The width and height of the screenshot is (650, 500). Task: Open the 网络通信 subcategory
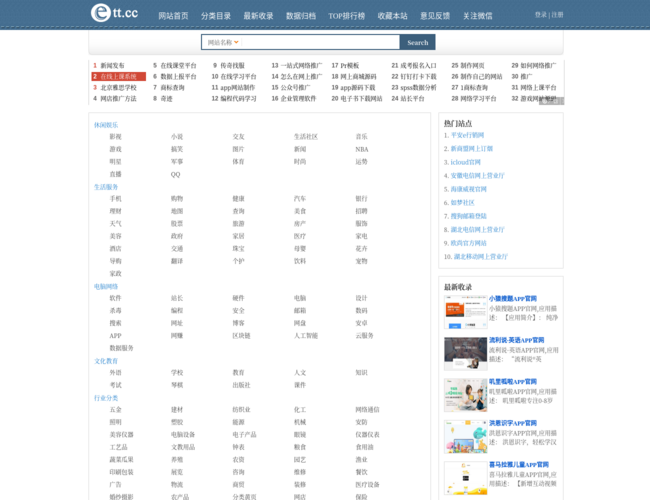click(367, 410)
